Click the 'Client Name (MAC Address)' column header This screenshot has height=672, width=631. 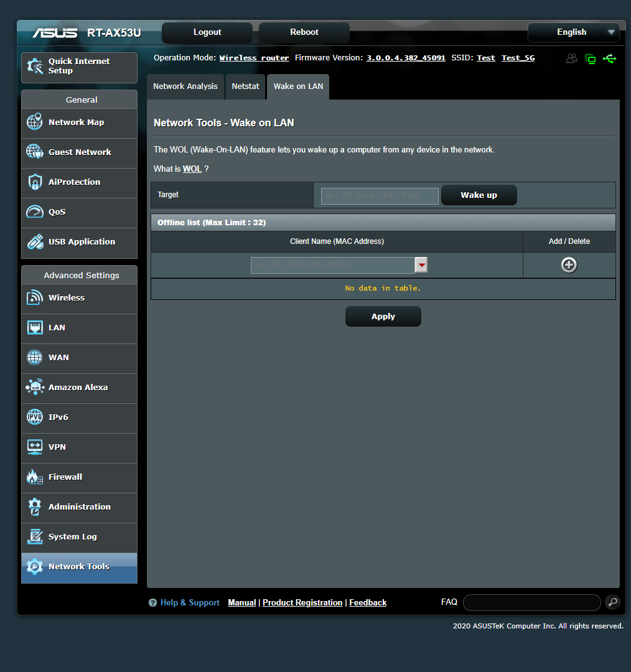click(337, 241)
